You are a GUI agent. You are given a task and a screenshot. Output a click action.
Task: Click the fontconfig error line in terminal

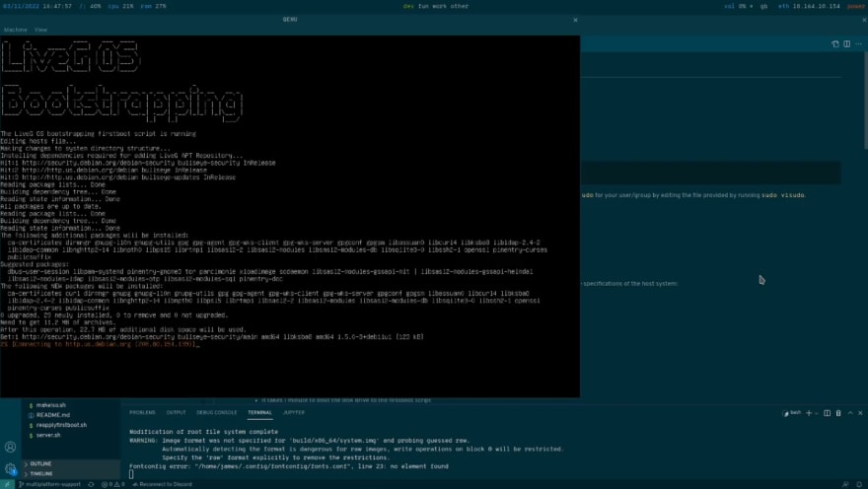[x=288, y=466]
